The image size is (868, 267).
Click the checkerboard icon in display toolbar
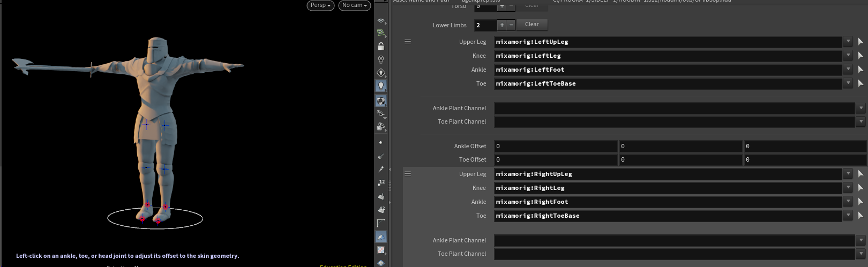tap(381, 250)
